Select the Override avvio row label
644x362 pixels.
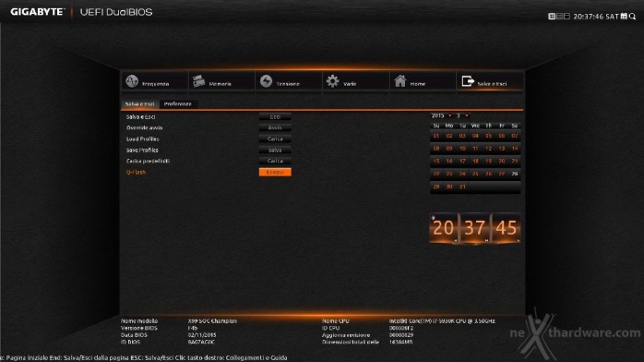click(144, 127)
